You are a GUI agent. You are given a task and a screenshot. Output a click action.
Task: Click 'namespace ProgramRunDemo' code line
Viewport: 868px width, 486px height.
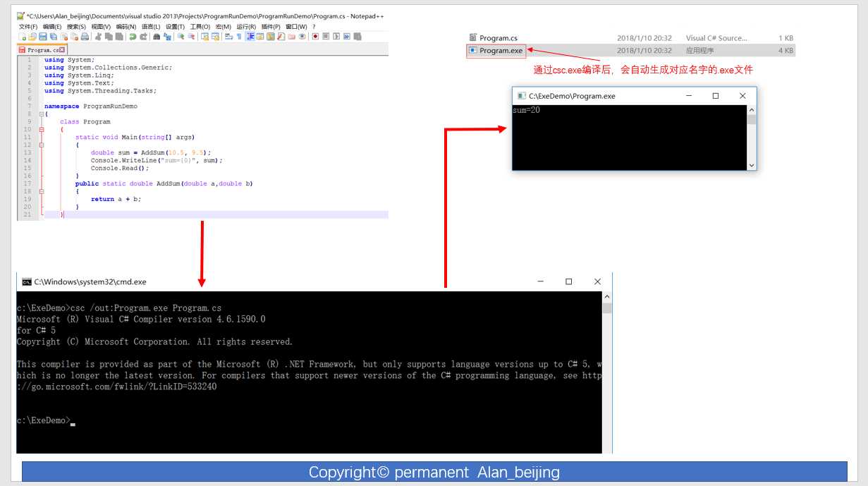pyautogui.click(x=91, y=106)
